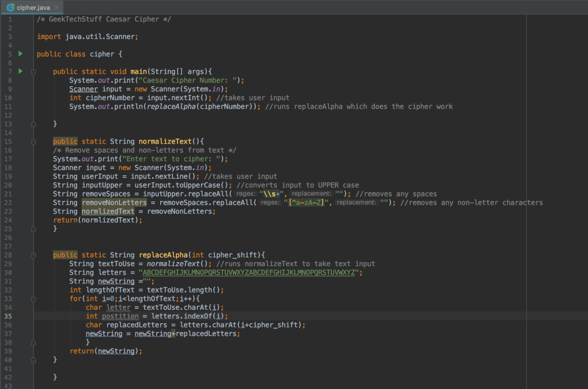The width and height of the screenshot is (588, 389).
Task: Click line number 35 in the gutter
Action: pyautogui.click(x=8, y=316)
